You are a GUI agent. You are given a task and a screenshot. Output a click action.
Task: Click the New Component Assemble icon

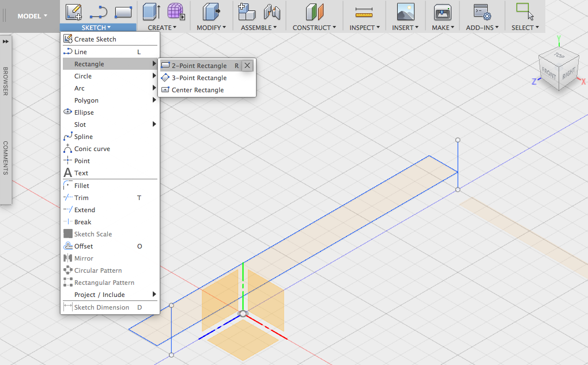pyautogui.click(x=246, y=12)
